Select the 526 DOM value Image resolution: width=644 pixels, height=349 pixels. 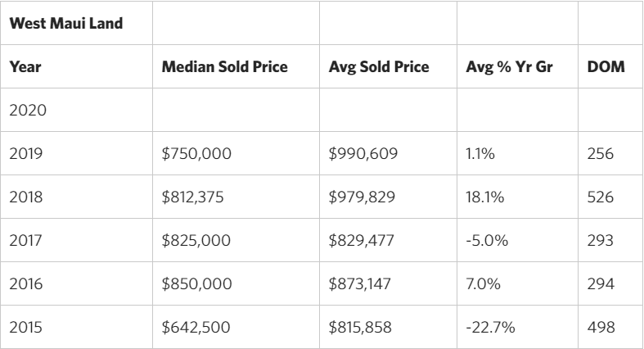click(600, 197)
